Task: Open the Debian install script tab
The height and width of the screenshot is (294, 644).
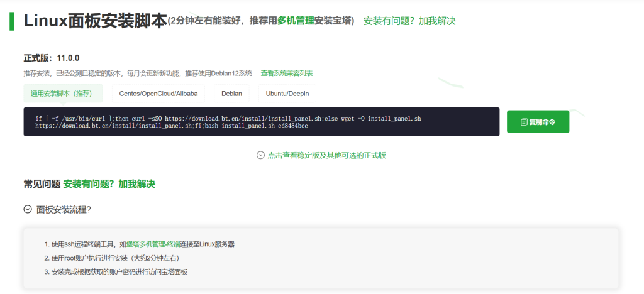Action: (231, 94)
